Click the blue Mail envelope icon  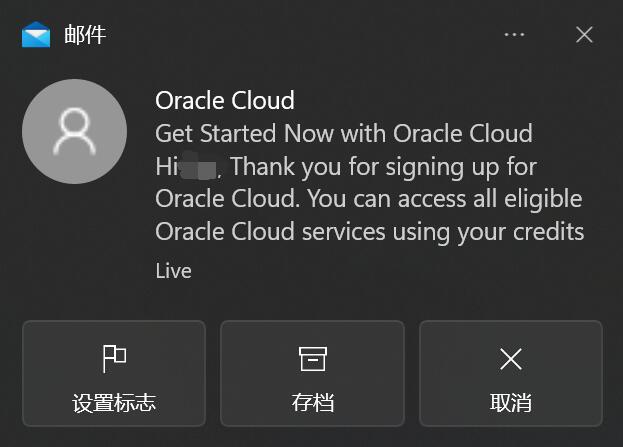pyautogui.click(x=36, y=35)
